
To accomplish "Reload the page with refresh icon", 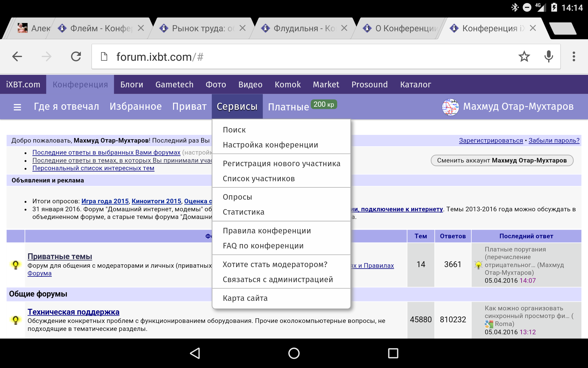I will 76,56.
